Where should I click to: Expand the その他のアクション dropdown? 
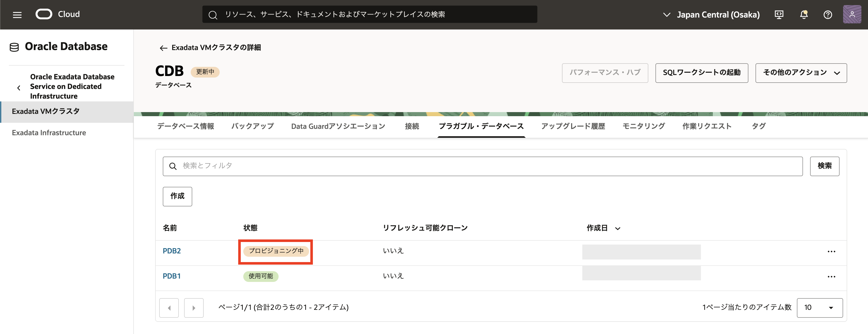click(x=801, y=73)
